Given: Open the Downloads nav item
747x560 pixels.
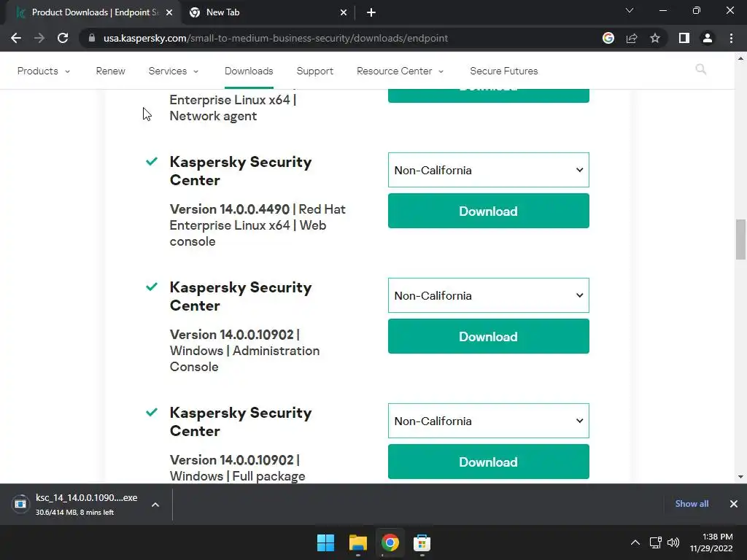Looking at the screenshot, I should pyautogui.click(x=249, y=71).
